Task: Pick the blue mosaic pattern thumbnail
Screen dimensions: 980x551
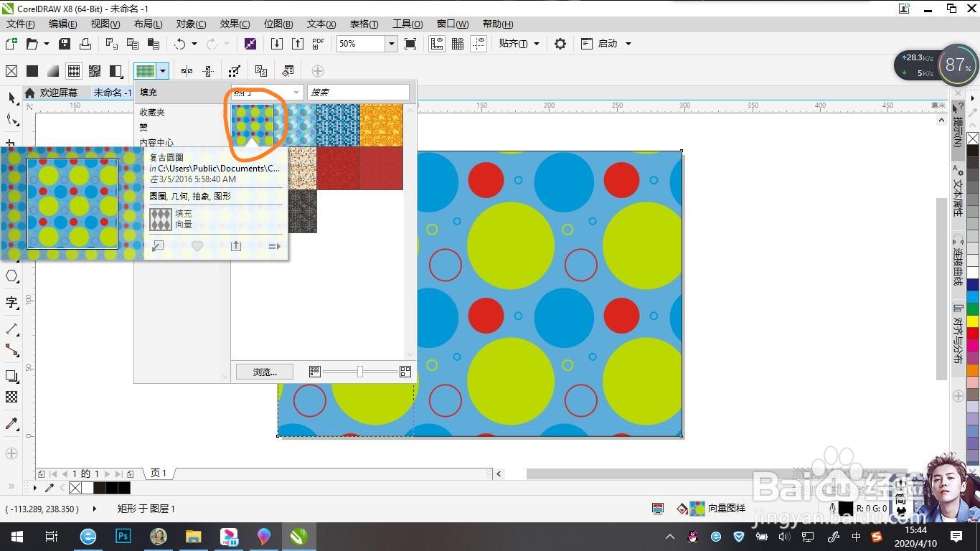Action: (x=339, y=126)
